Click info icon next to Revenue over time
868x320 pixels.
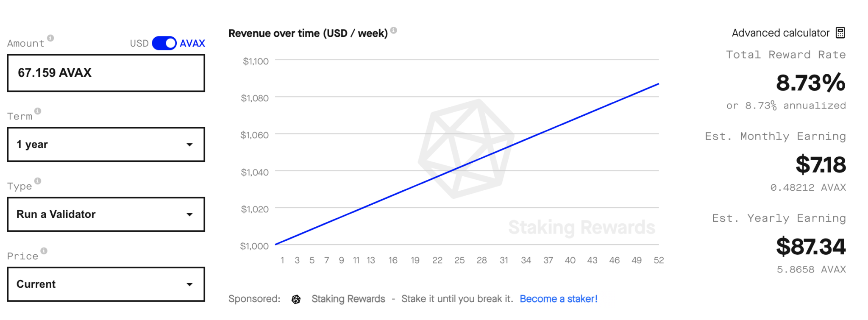click(394, 30)
